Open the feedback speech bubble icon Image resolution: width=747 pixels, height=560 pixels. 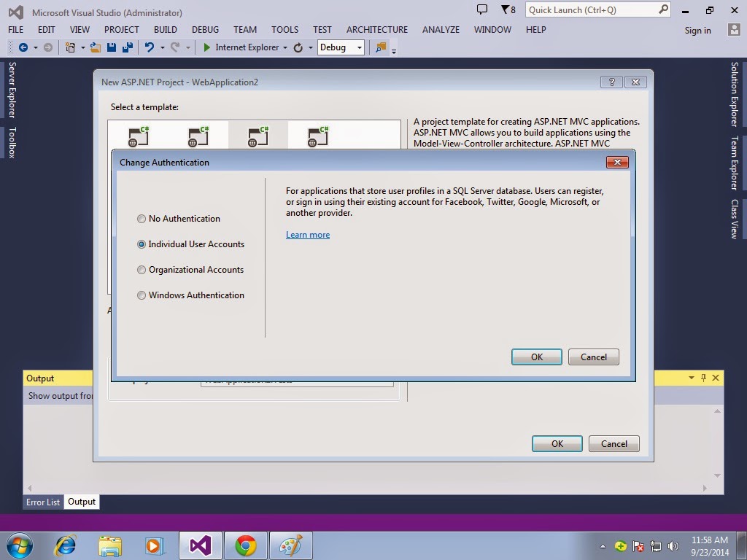pyautogui.click(x=482, y=9)
